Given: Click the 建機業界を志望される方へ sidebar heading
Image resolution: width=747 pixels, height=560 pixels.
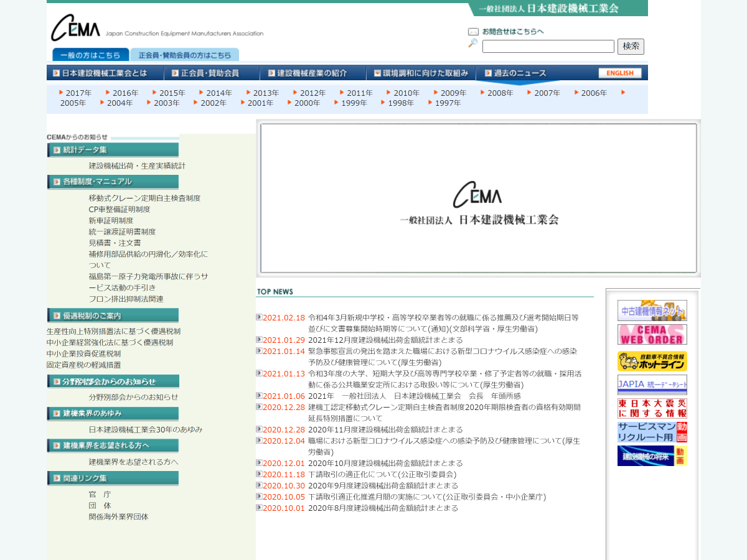Looking at the screenshot, I should click(113, 446).
